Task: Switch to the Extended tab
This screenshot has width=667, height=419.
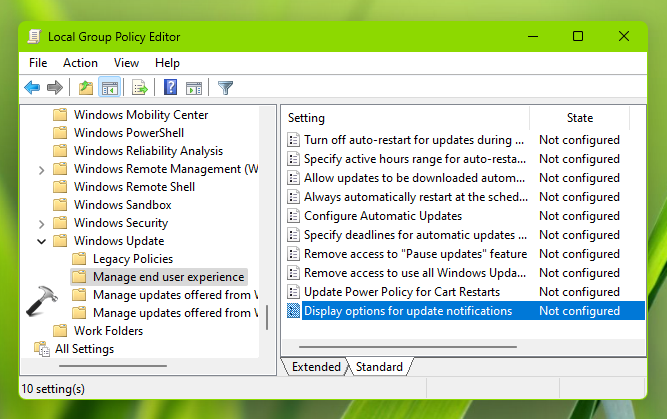Action: pos(316,367)
